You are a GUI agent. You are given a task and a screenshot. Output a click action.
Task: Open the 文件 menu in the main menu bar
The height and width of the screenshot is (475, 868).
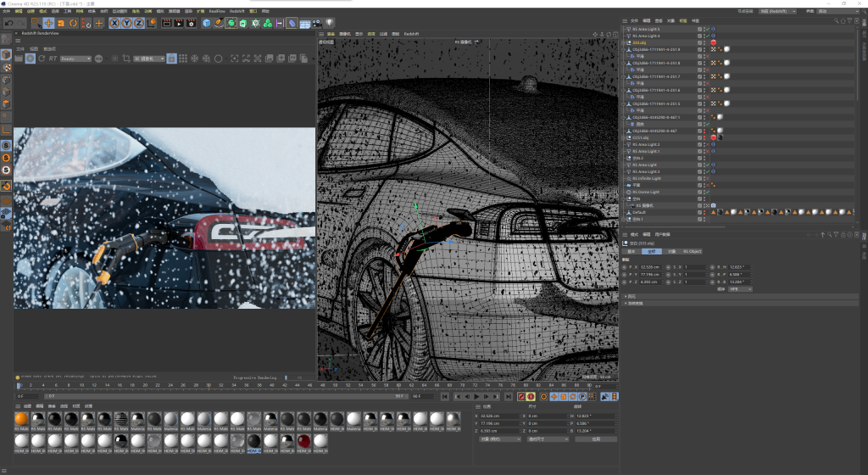coord(6,11)
